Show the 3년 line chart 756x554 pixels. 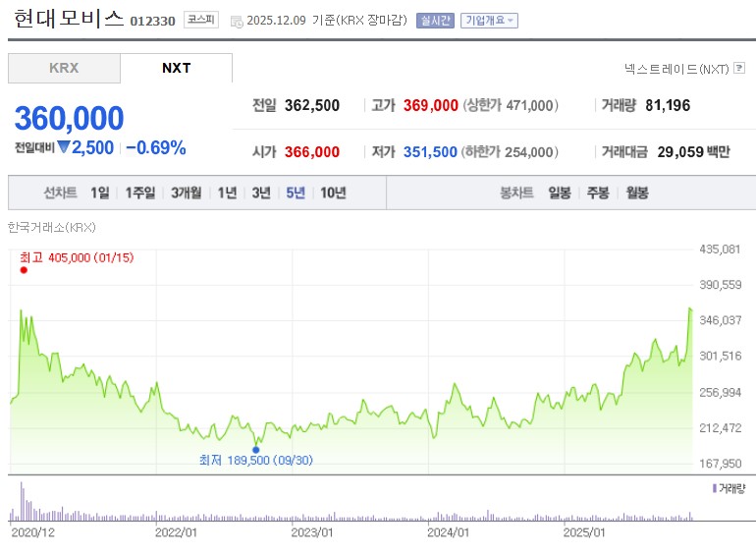point(261,193)
